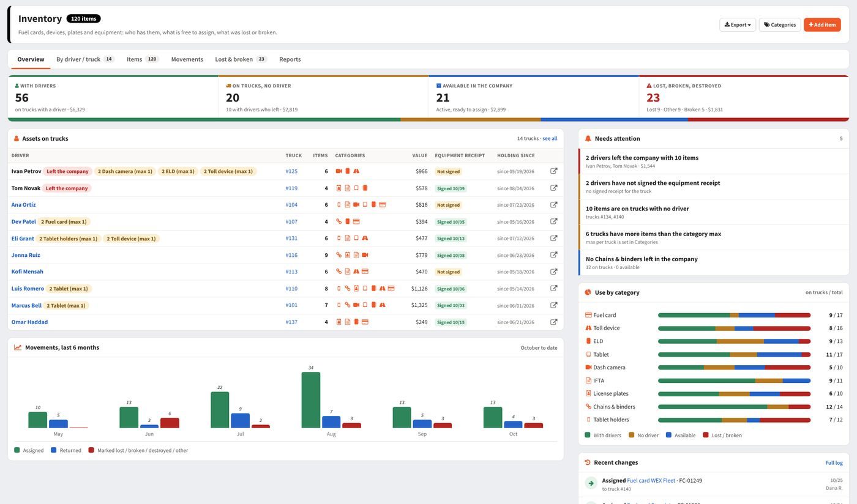
Task: Click the history icon beside Recent changes
Action: click(x=588, y=462)
